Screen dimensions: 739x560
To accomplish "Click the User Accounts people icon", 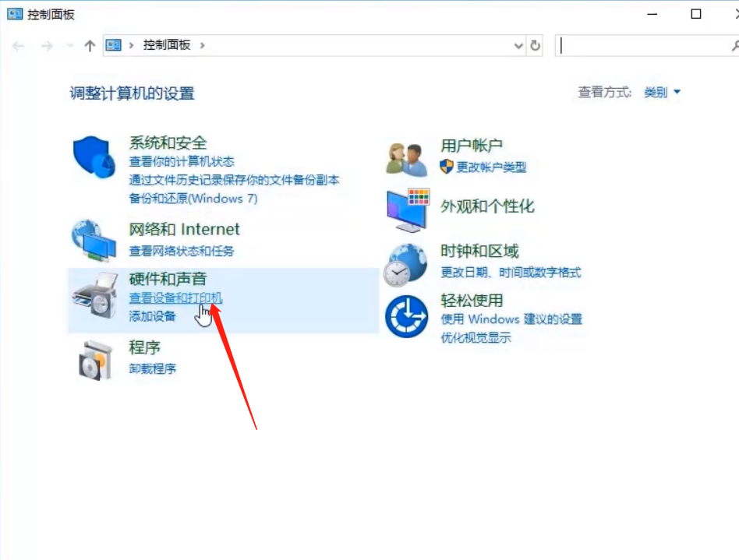I will [407, 158].
